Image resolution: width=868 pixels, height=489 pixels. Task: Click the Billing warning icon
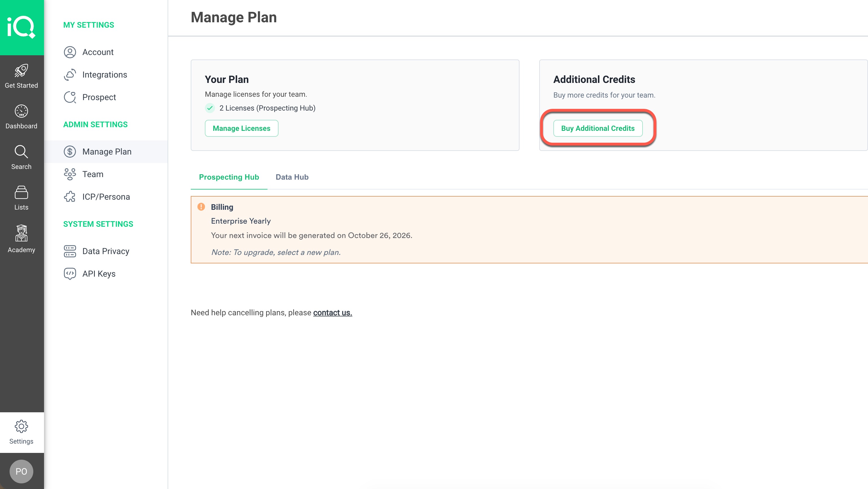tap(201, 207)
